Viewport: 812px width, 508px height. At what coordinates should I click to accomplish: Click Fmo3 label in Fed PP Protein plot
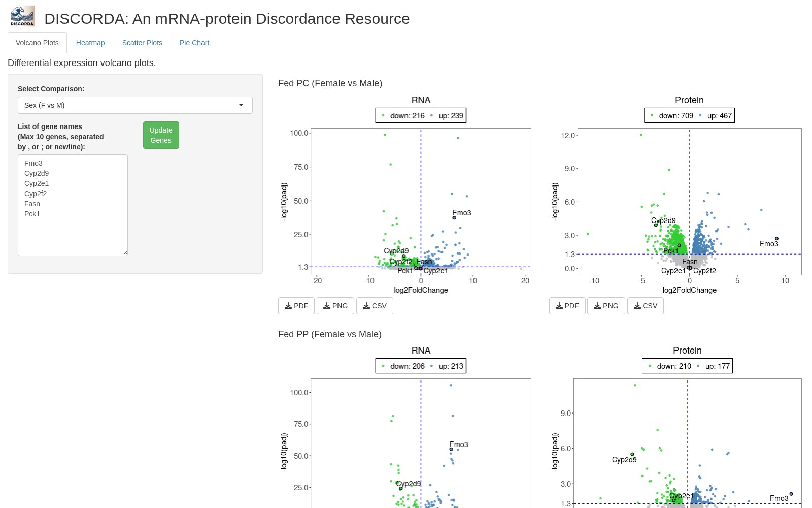coord(779,498)
